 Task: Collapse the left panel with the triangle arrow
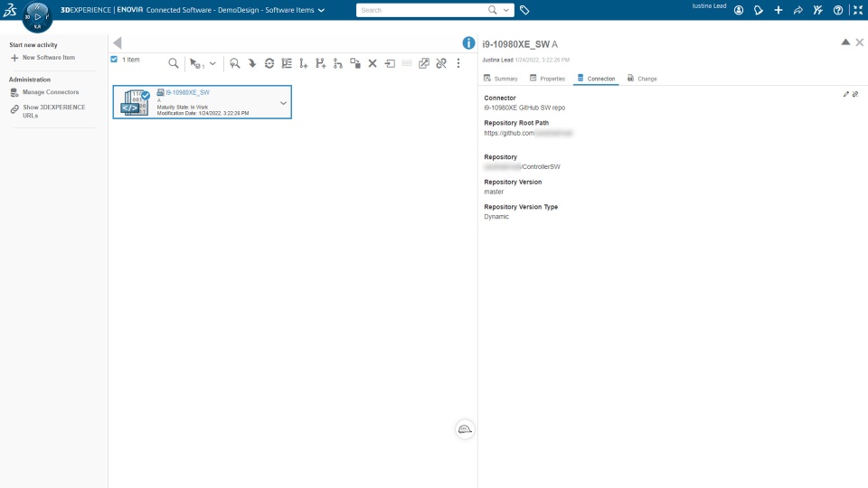coord(117,43)
